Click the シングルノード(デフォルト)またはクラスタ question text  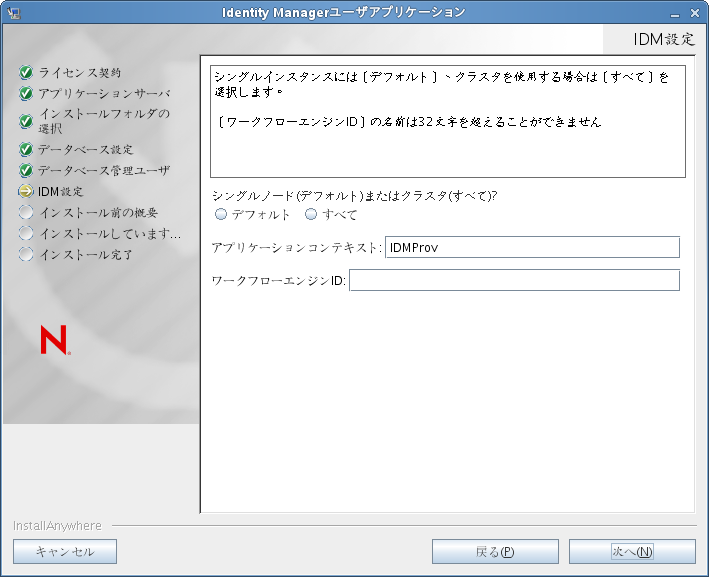pos(355,195)
